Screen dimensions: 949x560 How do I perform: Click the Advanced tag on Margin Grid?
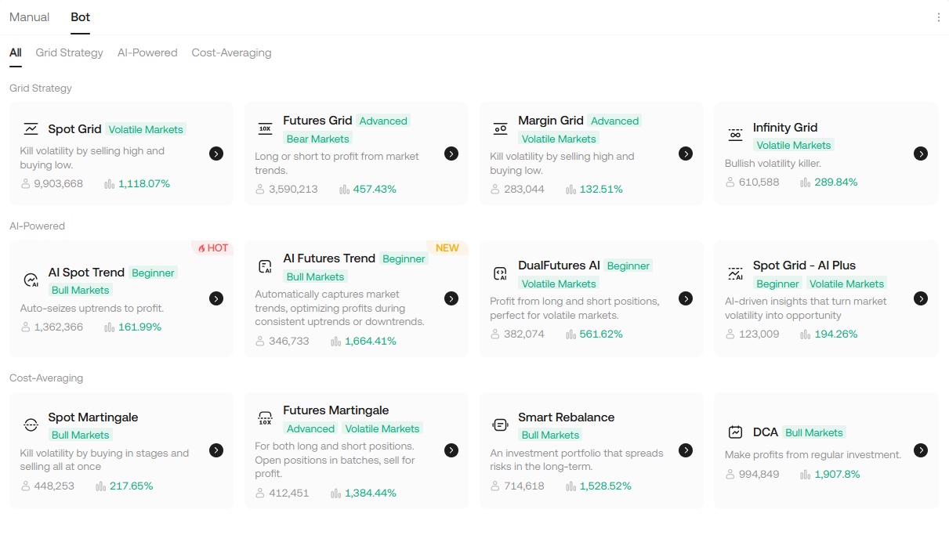coord(615,121)
